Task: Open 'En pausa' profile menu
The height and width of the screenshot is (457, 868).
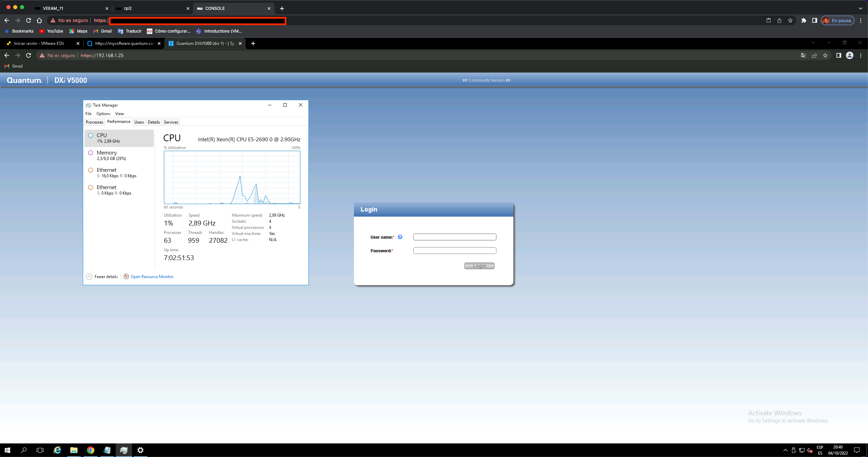Action: coord(837,20)
